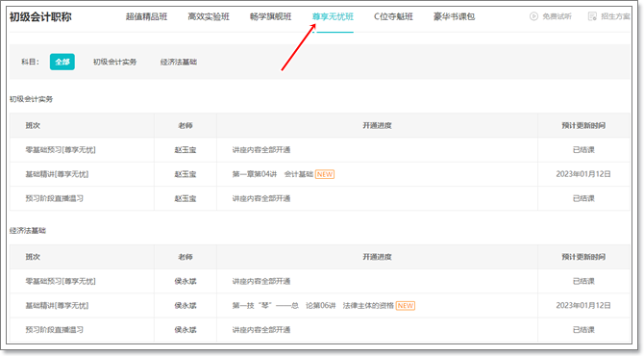
Task: Open the 尊享无忧班 tab
Action: (x=333, y=16)
